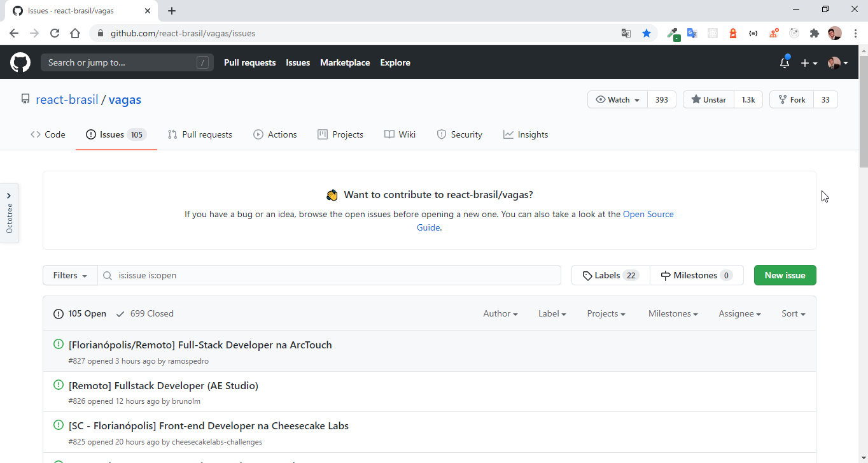Open the react-brasil organization link

coord(67,99)
